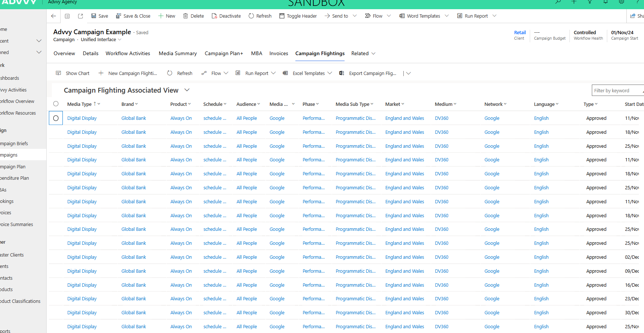Switch to the Invoices tab
The width and height of the screenshot is (644, 333).
[278, 53]
